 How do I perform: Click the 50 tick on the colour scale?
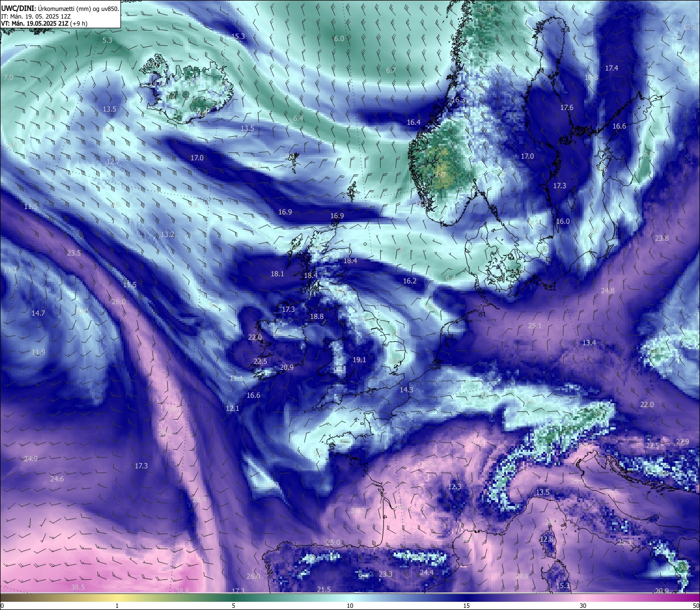click(x=695, y=606)
